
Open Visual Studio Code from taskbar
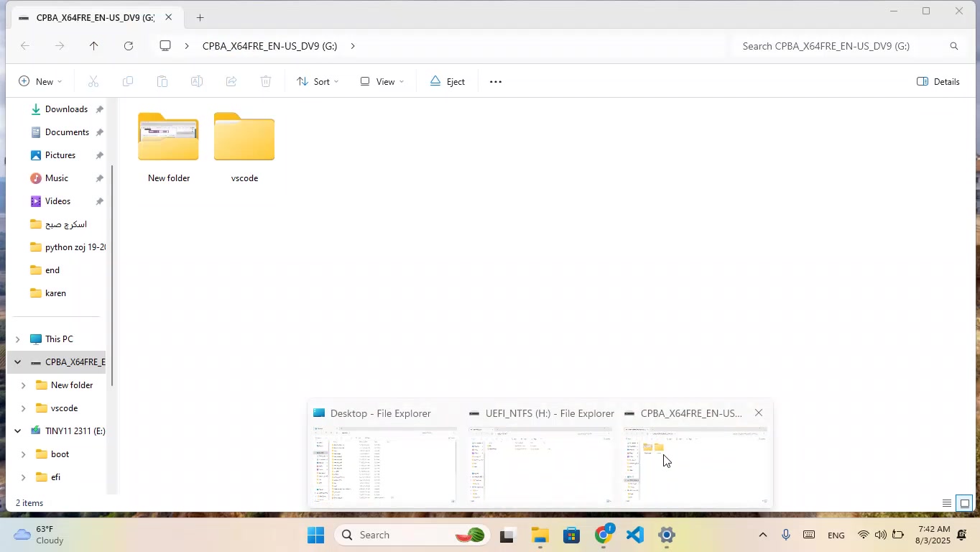pyautogui.click(x=635, y=535)
